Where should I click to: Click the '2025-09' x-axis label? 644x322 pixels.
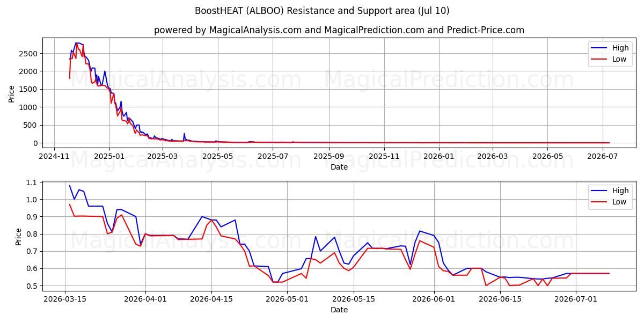(328, 156)
